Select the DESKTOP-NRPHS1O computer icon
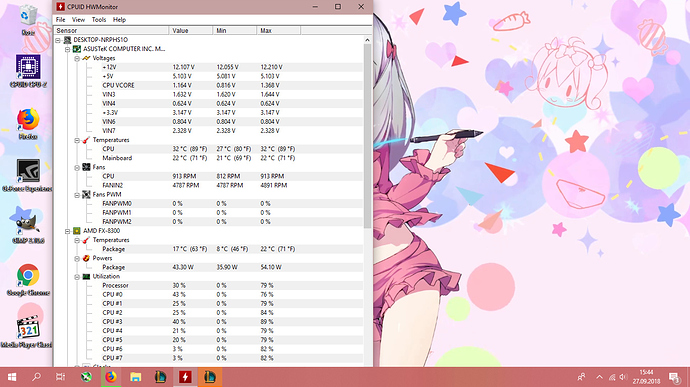 tap(67, 40)
